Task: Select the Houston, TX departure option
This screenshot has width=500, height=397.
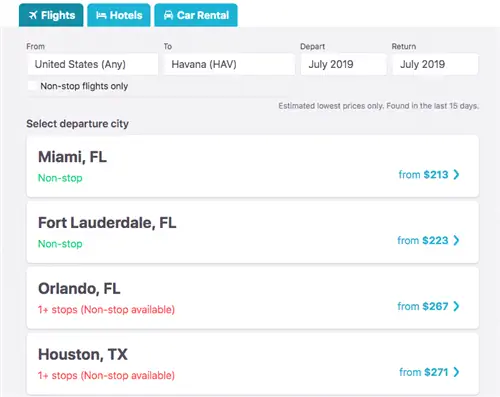Action: 253,364
